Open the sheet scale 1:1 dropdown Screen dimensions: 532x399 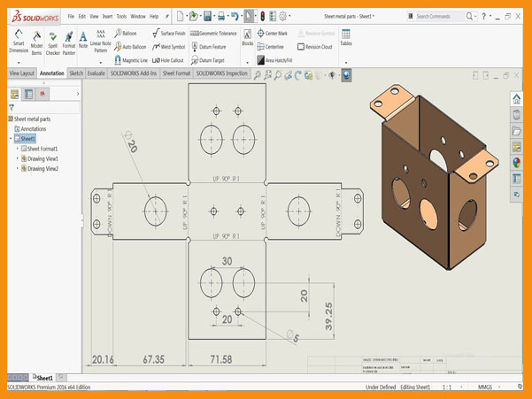coord(461,387)
